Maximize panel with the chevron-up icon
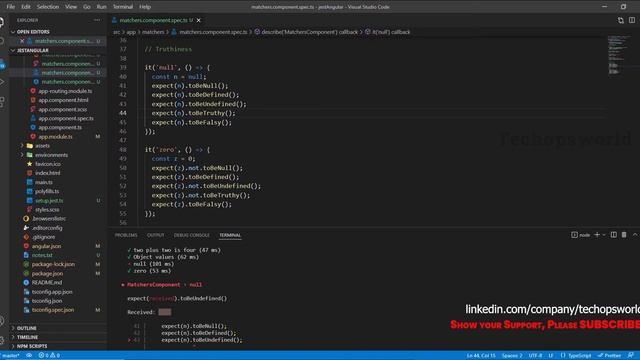Screen dimensions: 640x360 click(635, 235)
